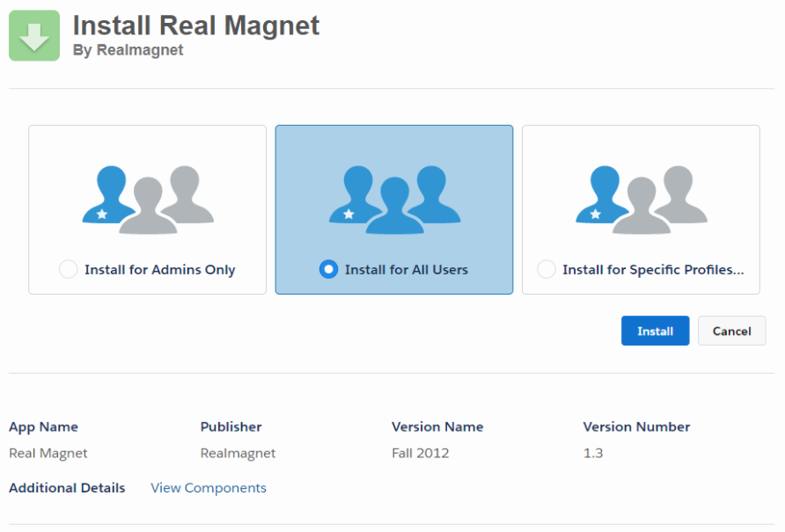
Task: Click the All Users people icon
Action: 394,200
